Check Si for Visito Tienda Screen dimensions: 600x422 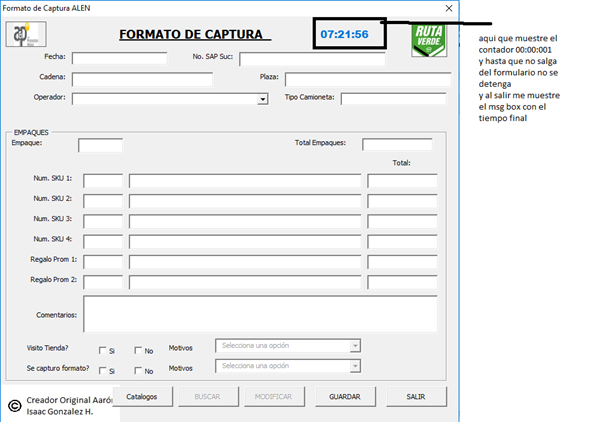[103, 350]
